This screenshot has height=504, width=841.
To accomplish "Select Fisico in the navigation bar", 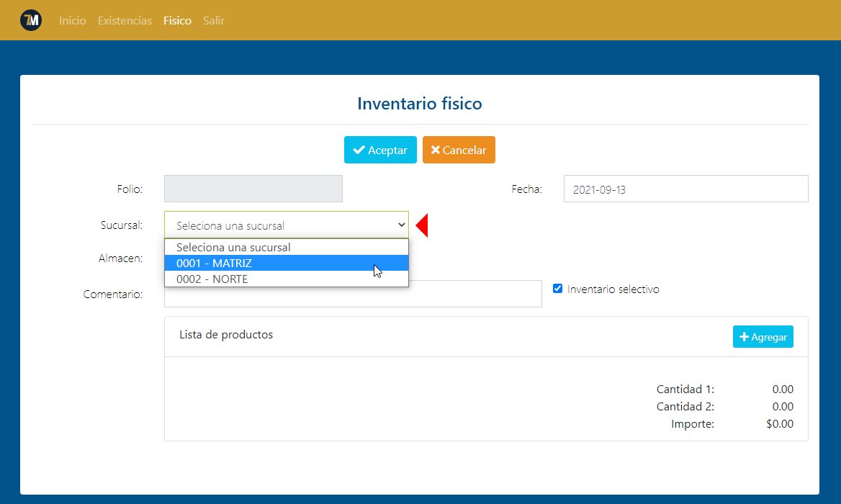I will pos(177,20).
